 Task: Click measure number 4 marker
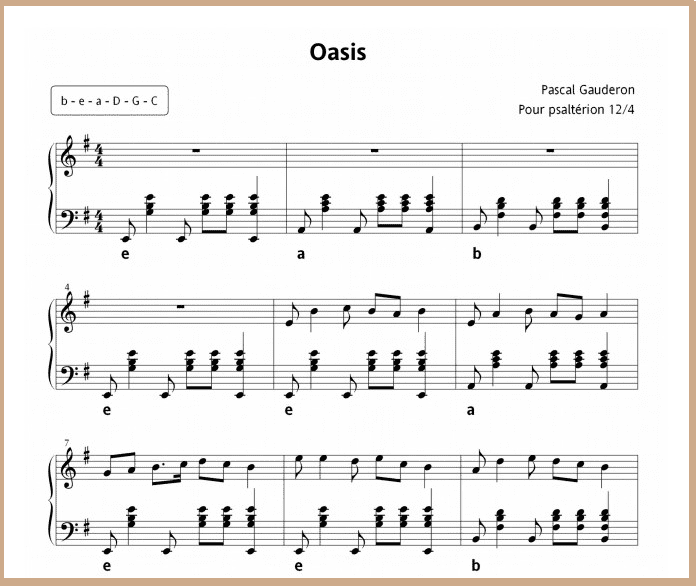pyautogui.click(x=67, y=287)
